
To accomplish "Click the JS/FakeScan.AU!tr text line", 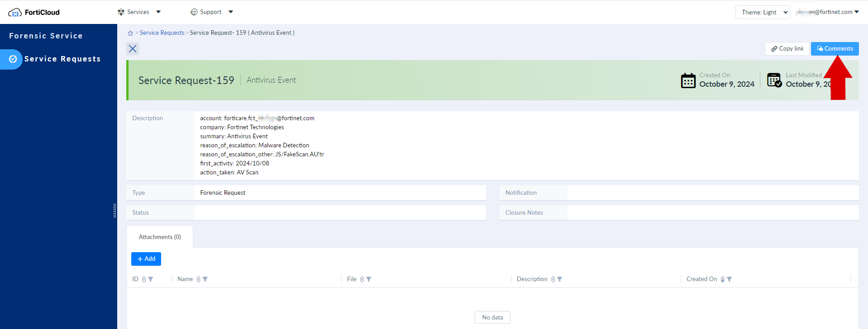I will tap(262, 155).
